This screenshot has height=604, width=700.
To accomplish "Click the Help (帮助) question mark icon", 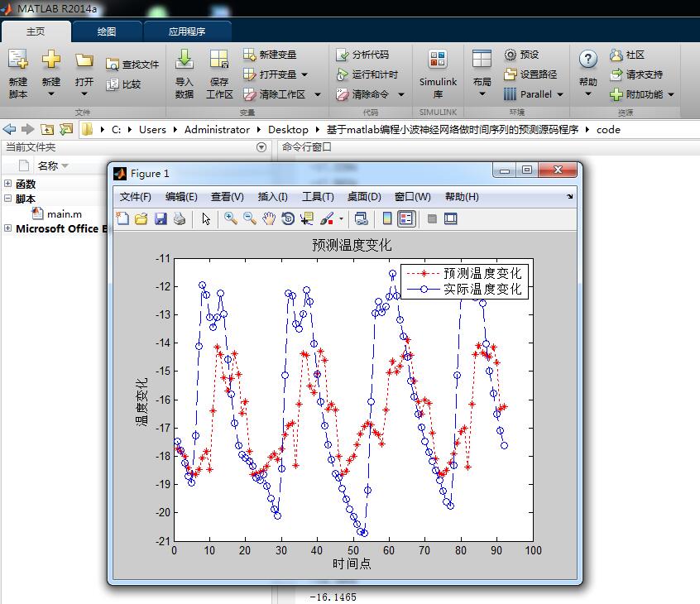I will (588, 59).
